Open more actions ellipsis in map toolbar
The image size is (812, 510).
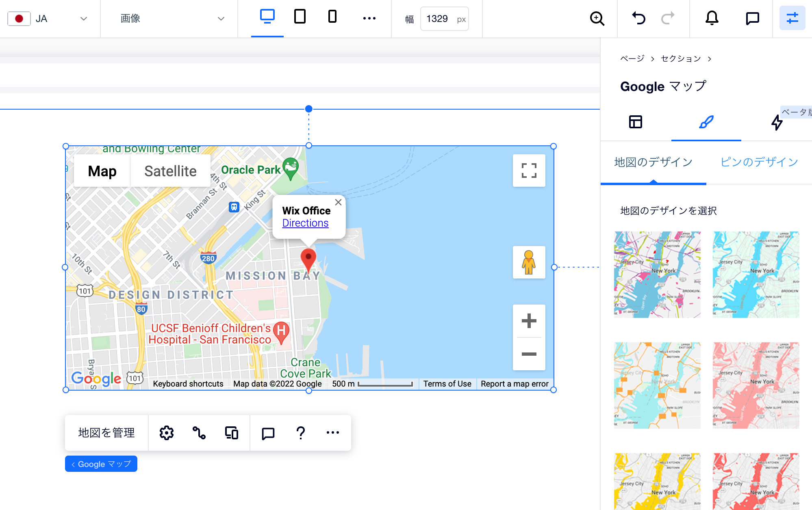(x=333, y=432)
